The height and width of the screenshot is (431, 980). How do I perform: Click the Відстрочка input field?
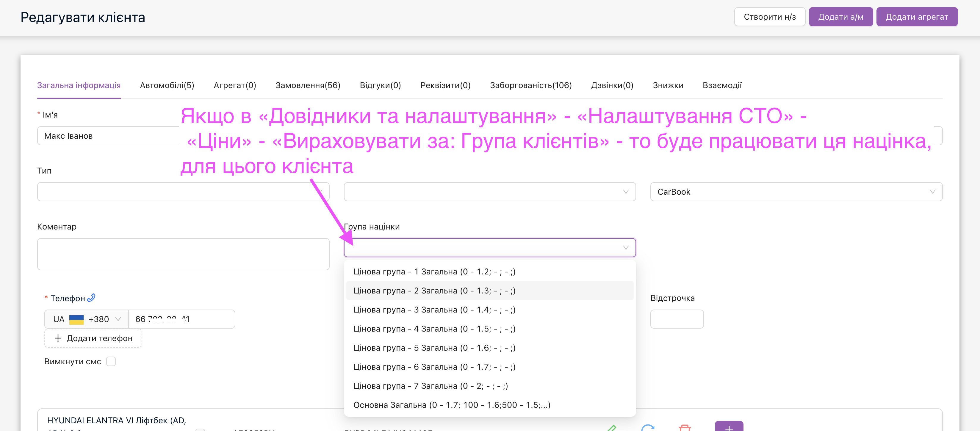point(677,319)
